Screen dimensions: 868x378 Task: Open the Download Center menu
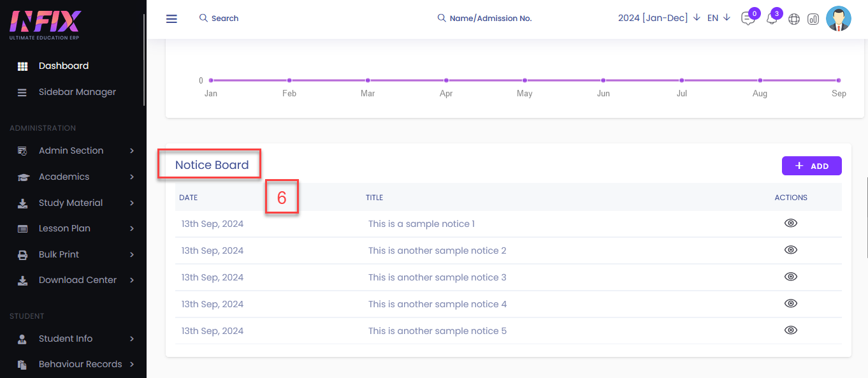pyautogui.click(x=78, y=280)
